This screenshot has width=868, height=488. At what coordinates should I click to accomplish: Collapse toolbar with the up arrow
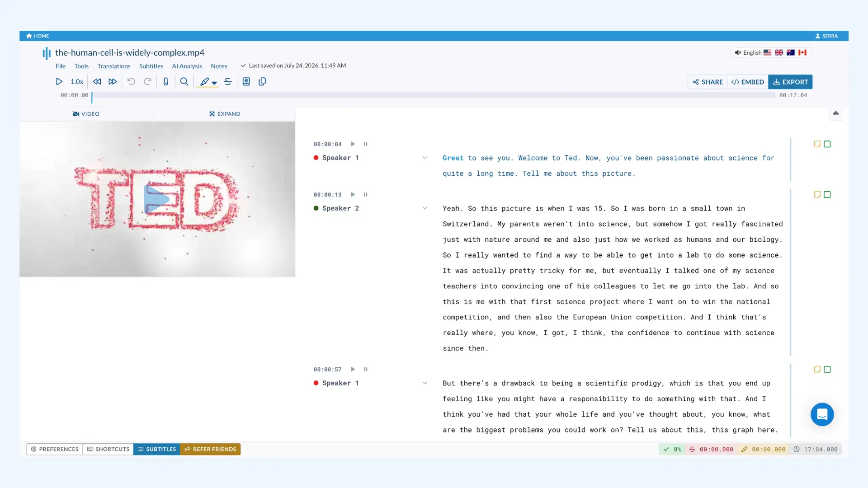[836, 113]
